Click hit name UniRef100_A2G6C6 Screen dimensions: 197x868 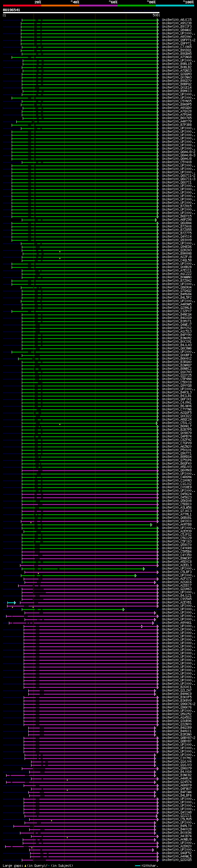pyautogui.click(x=176, y=582)
